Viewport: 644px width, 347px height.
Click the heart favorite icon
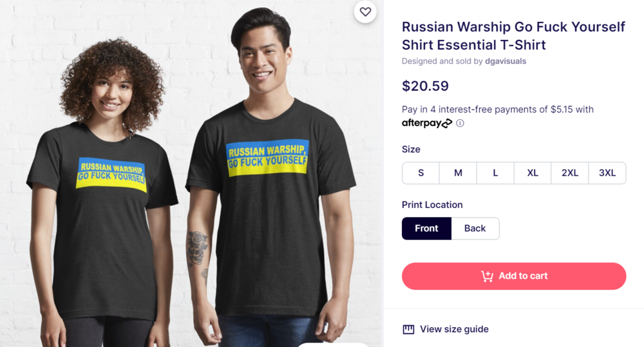point(365,12)
